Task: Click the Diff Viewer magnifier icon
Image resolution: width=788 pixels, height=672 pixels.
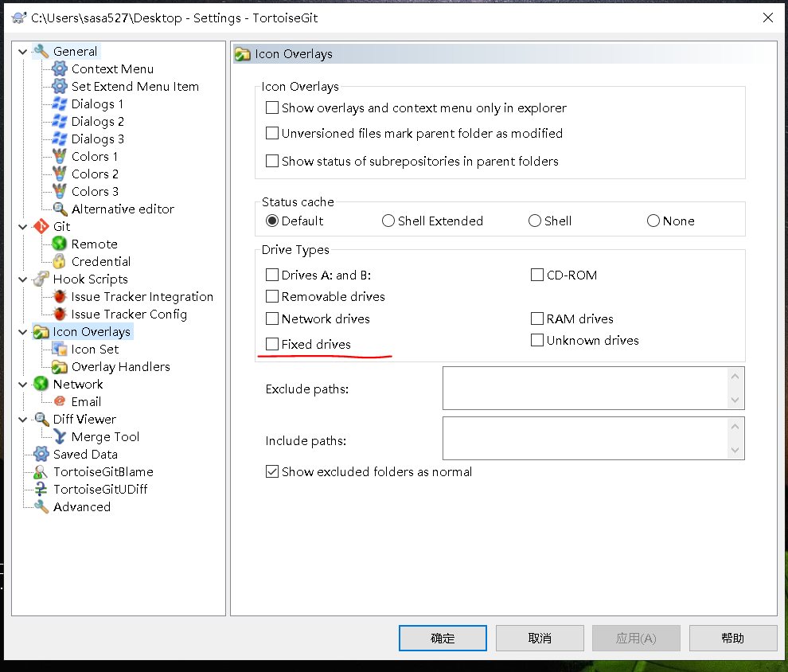Action: tap(41, 419)
